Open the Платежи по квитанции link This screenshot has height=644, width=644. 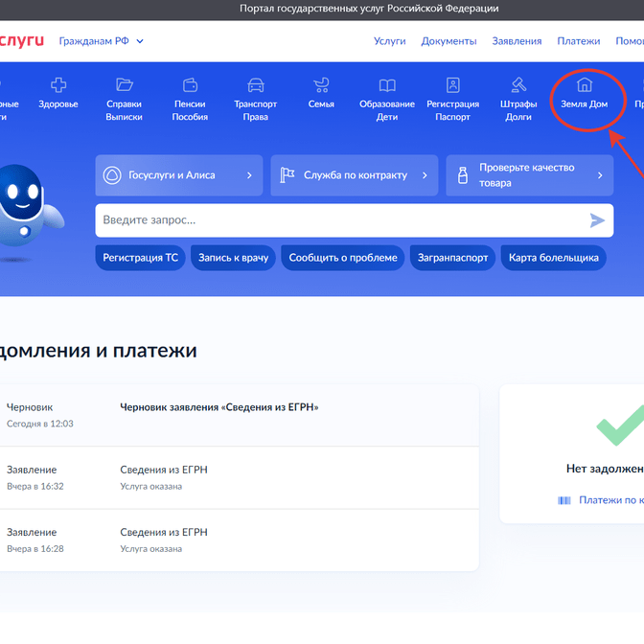(611, 500)
